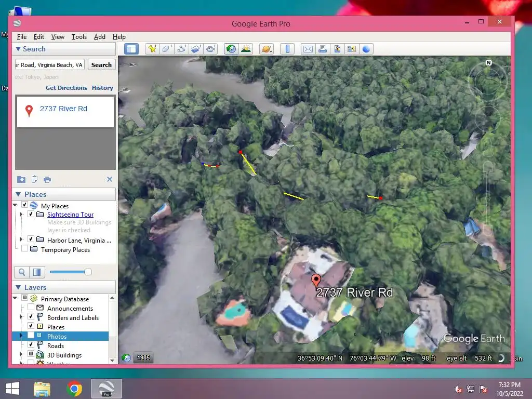Toggle sunlight across the landscape icon
The width and height of the screenshot is (532, 399).
(x=246, y=49)
